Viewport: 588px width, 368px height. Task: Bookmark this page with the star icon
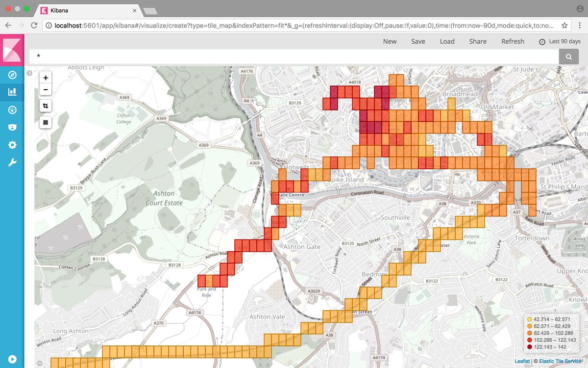pos(564,25)
